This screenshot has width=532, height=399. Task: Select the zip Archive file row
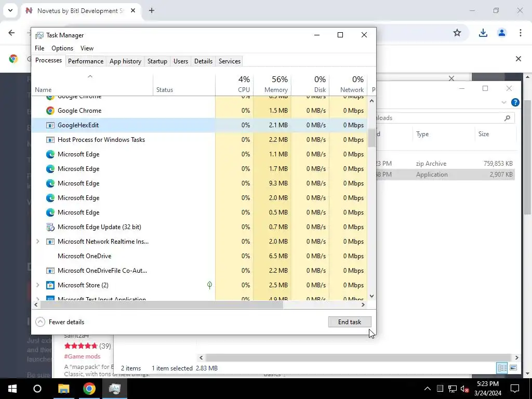point(445,164)
